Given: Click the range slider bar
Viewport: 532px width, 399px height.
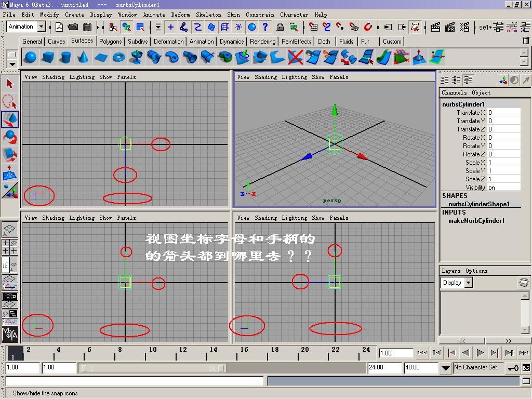Looking at the screenshot, I should 153,368.
